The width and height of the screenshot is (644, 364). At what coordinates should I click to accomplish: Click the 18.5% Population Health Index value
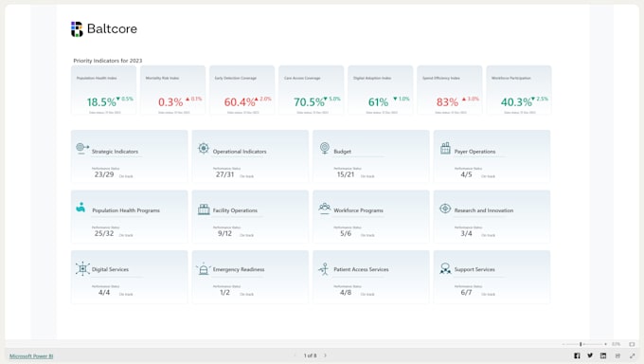(101, 102)
